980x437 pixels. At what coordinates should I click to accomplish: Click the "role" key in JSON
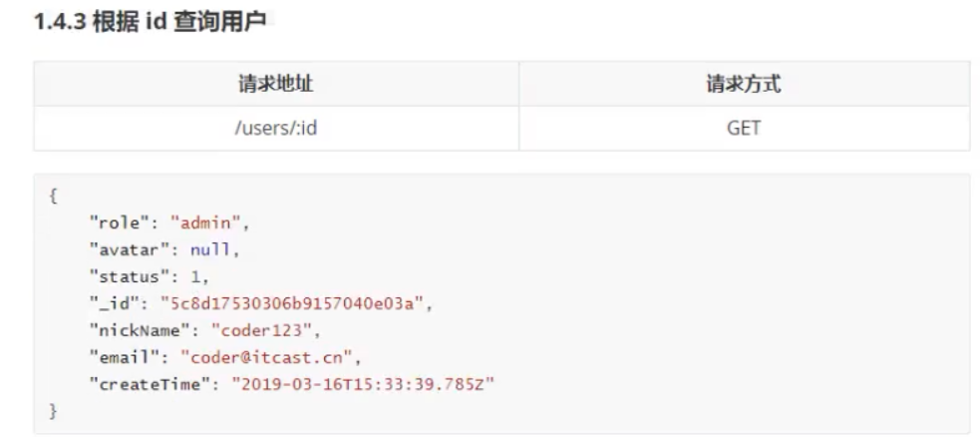point(117,222)
